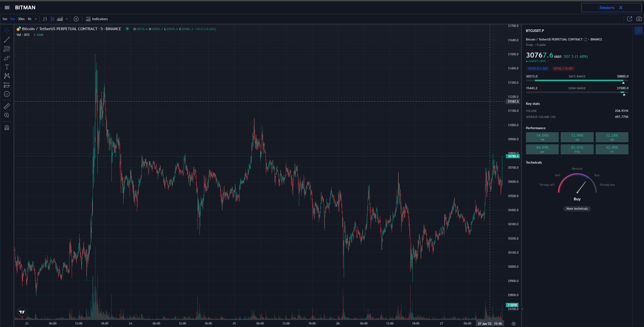
Task: Collapse the right side panel
Action: tap(522, 309)
